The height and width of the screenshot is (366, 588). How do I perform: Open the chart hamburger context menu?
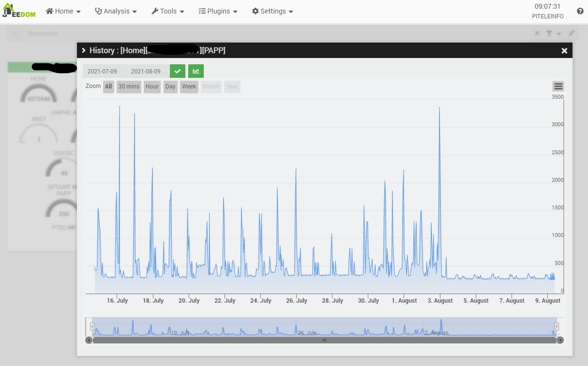(558, 87)
